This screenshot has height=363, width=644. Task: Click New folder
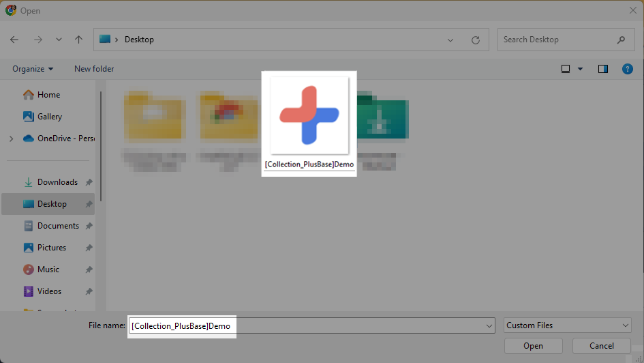[94, 69]
